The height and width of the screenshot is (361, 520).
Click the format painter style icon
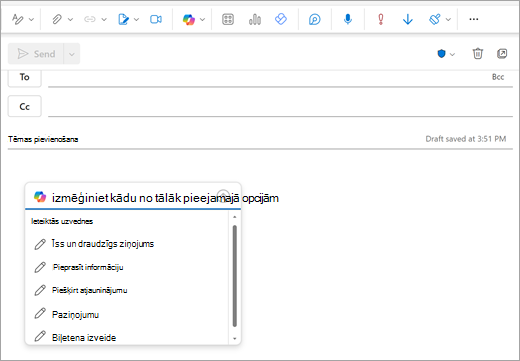pyautogui.click(x=435, y=19)
